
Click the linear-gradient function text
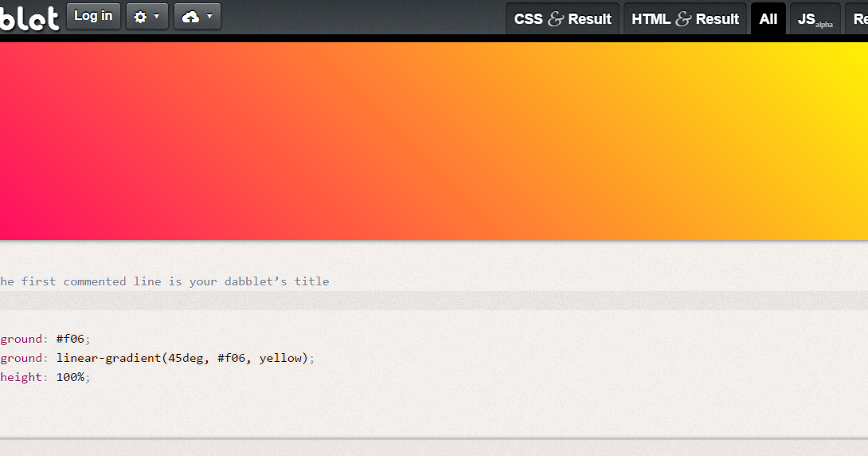[108, 358]
